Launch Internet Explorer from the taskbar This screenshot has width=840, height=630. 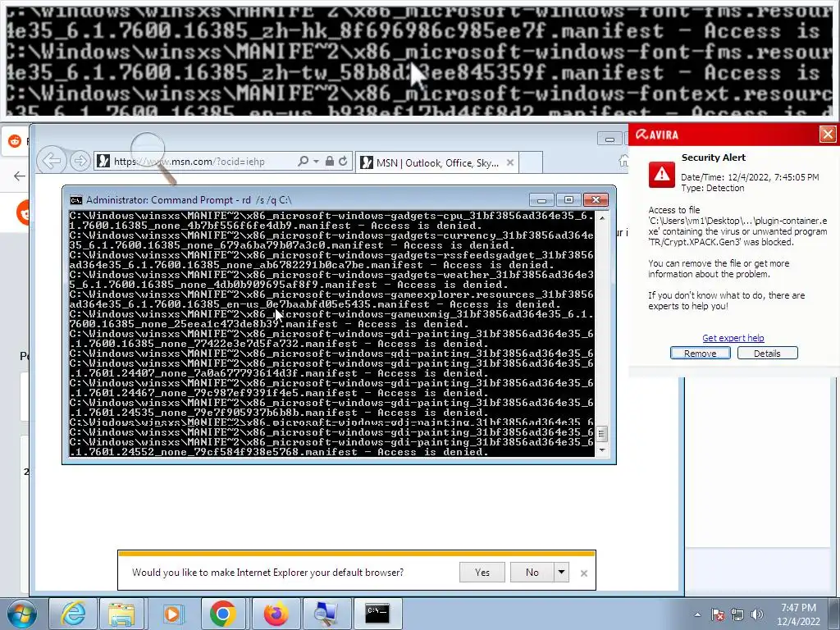(x=73, y=614)
